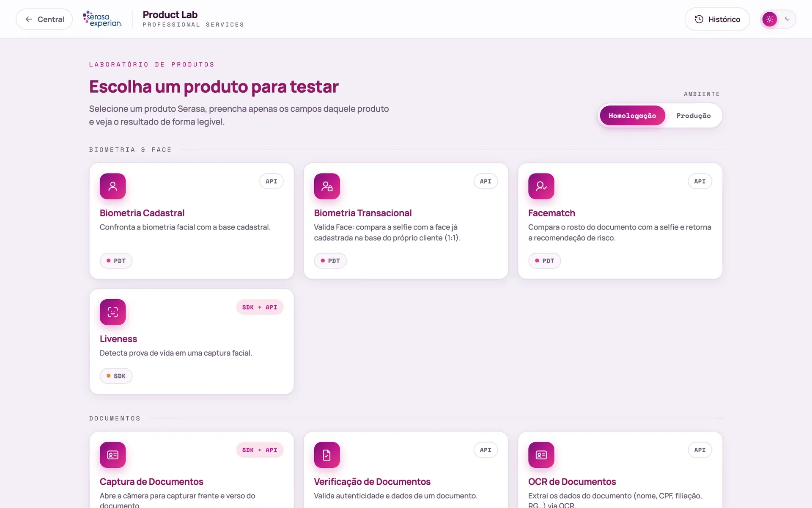Screen dimensions: 812x508
Task: Open Verificação de Documentos title
Action: 372,482
